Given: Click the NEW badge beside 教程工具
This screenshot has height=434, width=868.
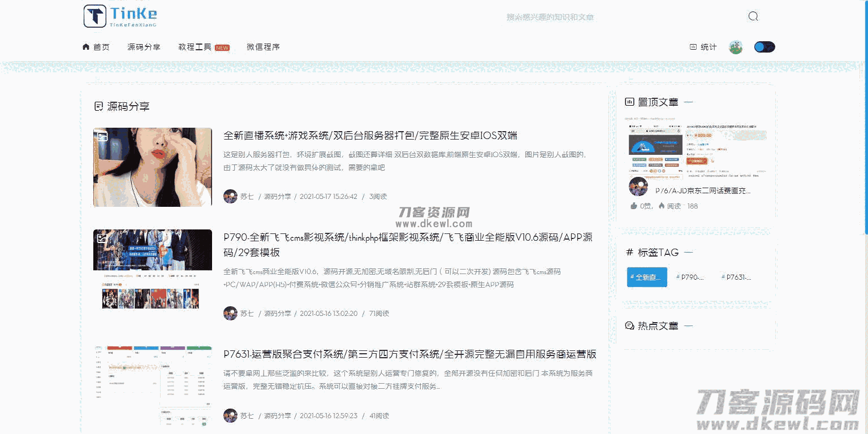Looking at the screenshot, I should [222, 47].
